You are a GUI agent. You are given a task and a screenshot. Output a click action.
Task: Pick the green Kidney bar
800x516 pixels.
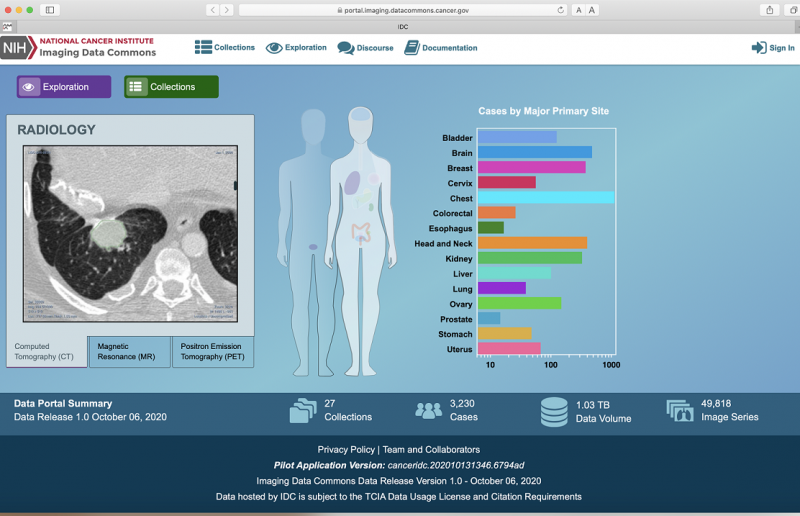tap(530, 258)
